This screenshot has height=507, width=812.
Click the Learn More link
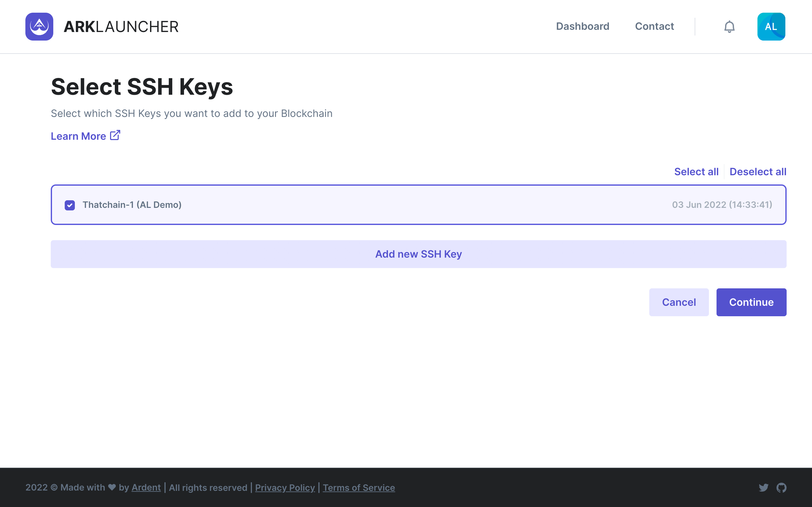tap(78, 136)
